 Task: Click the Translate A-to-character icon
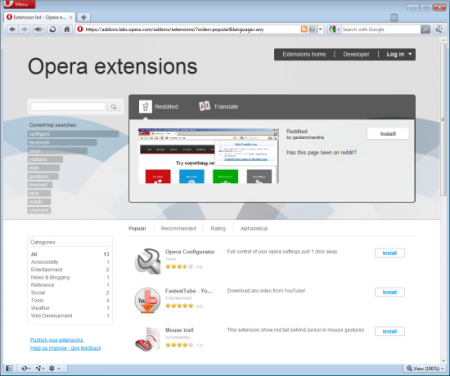204,106
